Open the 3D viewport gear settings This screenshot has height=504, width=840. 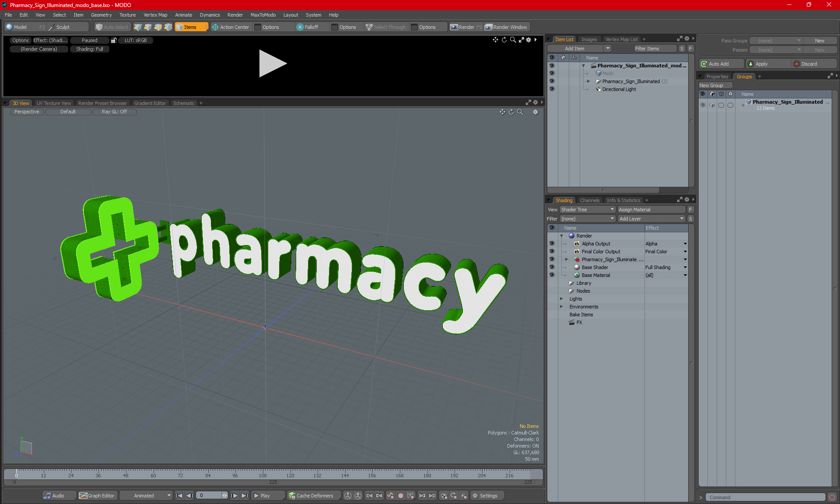(x=535, y=112)
